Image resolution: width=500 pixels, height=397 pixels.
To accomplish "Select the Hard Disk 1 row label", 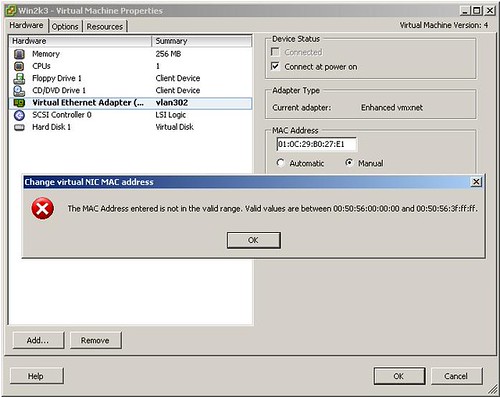I will 51,127.
